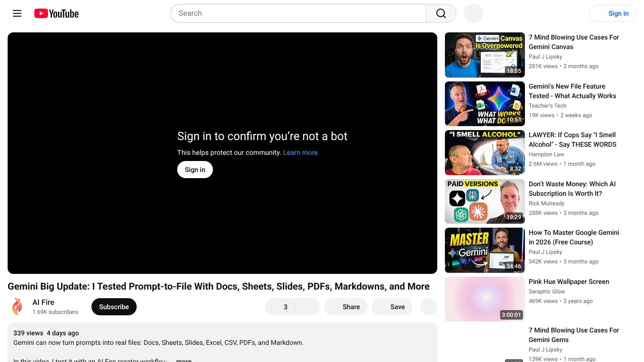Click the '469K views' text
This screenshot has width=644, height=362.
[543, 301]
